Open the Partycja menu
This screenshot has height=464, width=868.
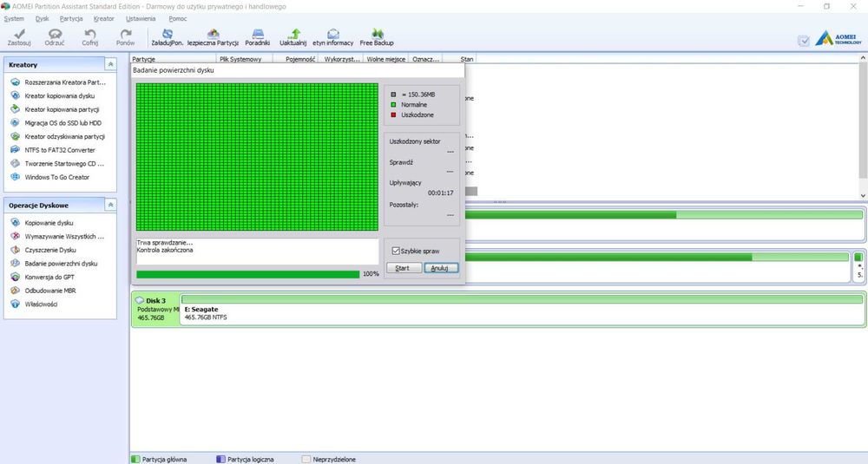[x=71, y=19]
